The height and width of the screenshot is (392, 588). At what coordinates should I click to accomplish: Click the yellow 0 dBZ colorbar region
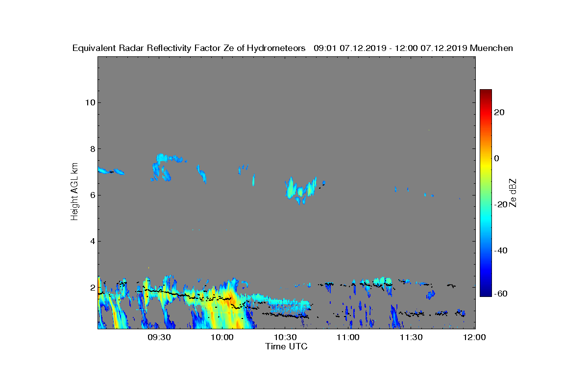point(486,158)
